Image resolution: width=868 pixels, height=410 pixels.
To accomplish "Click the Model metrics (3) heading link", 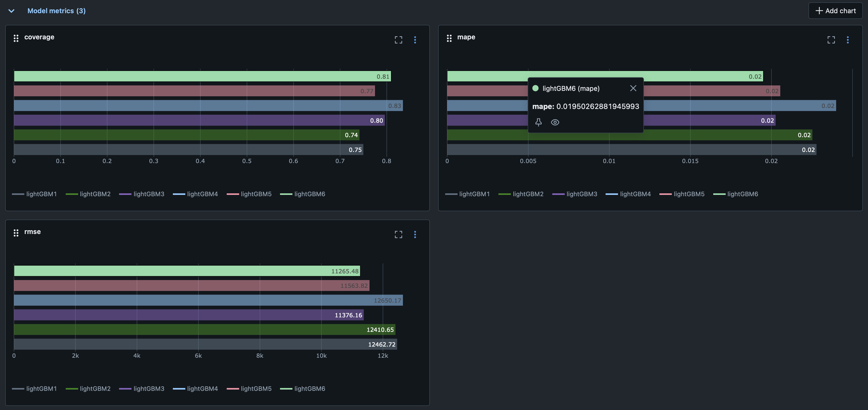I will (x=56, y=10).
